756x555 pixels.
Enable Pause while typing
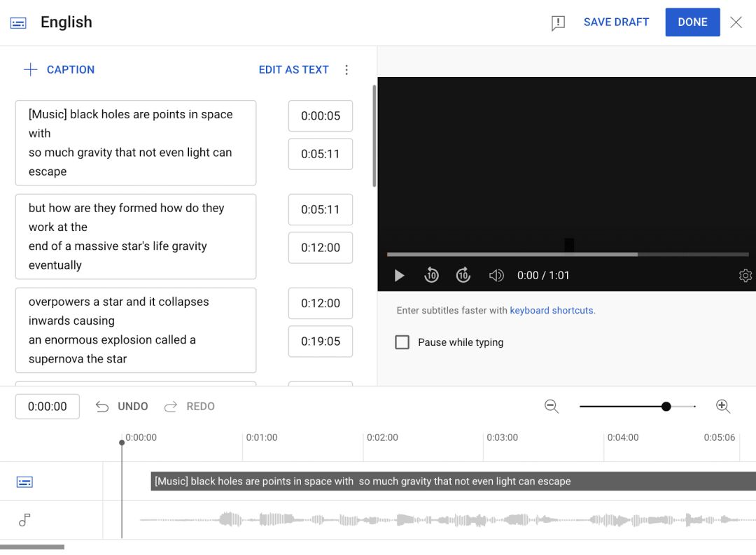point(402,342)
